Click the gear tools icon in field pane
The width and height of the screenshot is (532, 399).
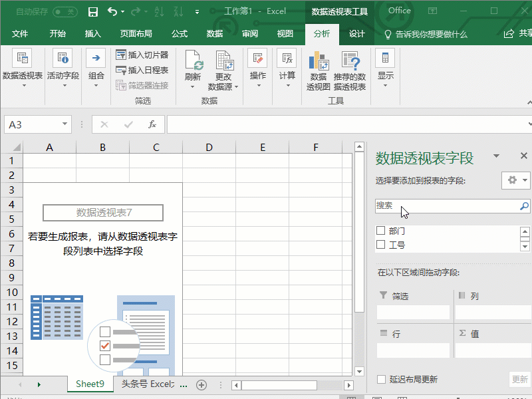pos(512,180)
